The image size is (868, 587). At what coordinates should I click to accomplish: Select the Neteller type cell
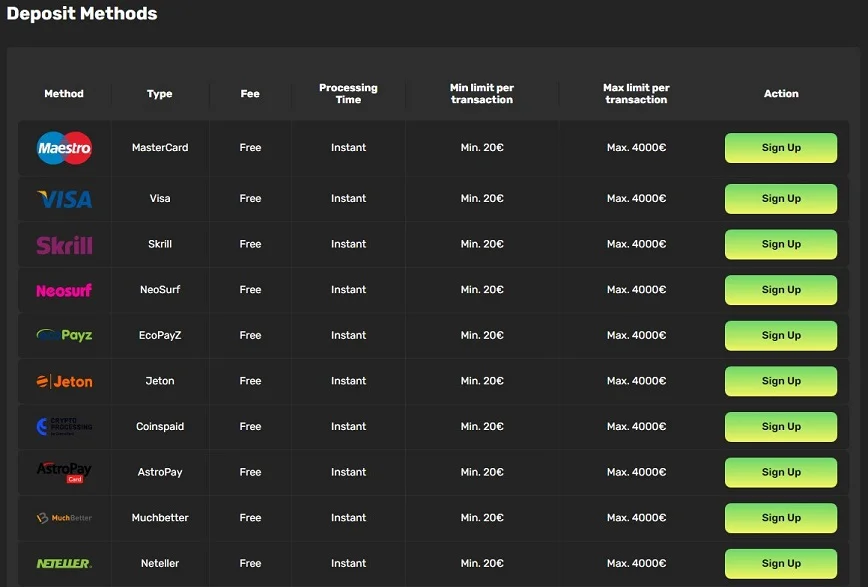pyautogui.click(x=160, y=563)
